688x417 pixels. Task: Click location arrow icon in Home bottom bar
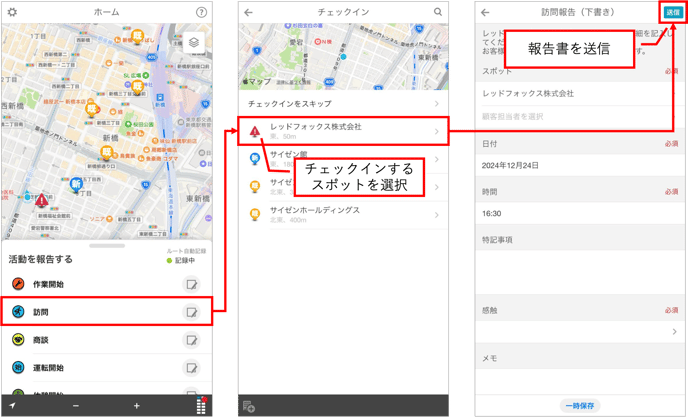[12, 406]
